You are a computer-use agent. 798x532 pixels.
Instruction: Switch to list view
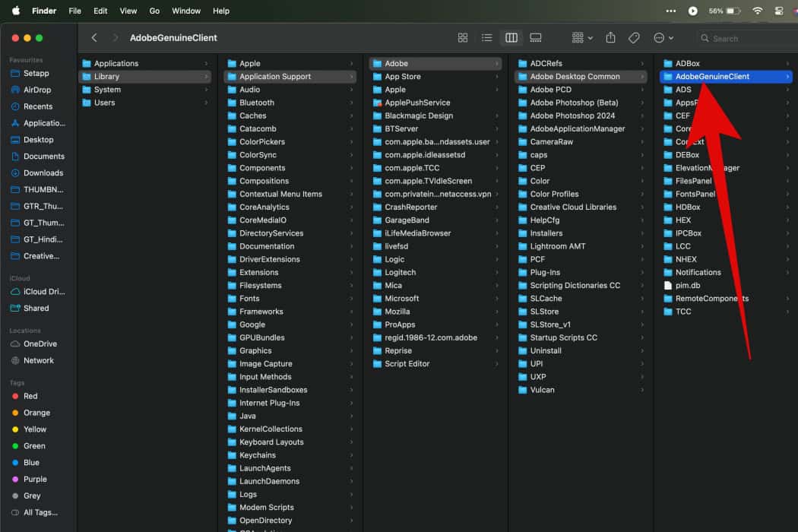point(487,38)
